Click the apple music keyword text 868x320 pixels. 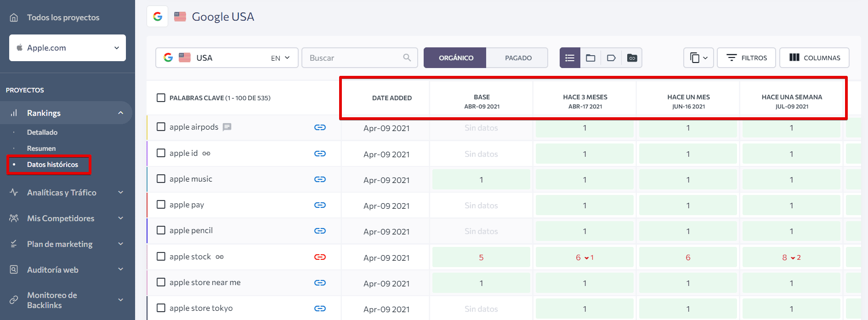tap(191, 179)
